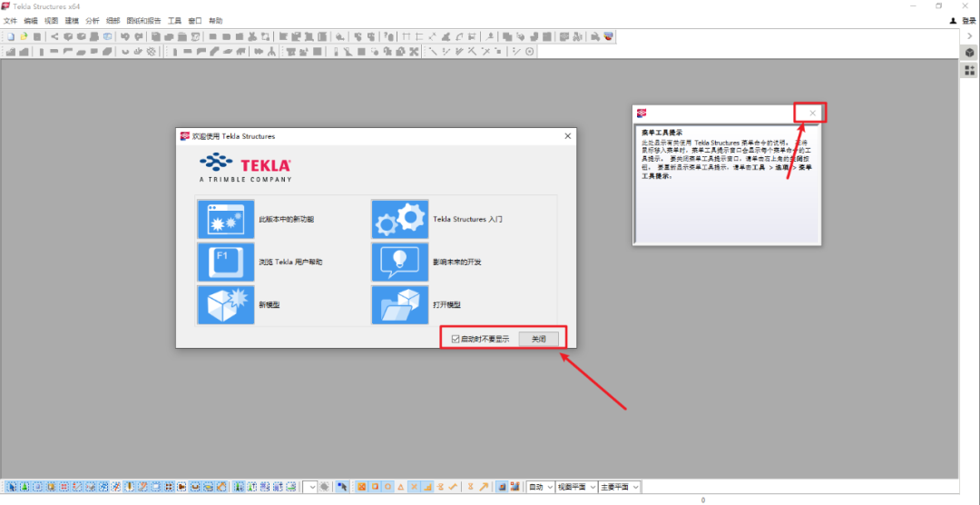Image resolution: width=980 pixels, height=505 pixels.
Task: Toggle the 启动时不要显示 checkbox
Action: coord(456,339)
